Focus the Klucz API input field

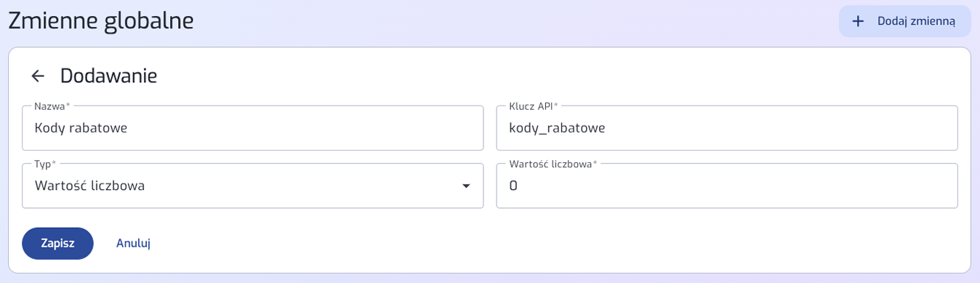pos(726,128)
